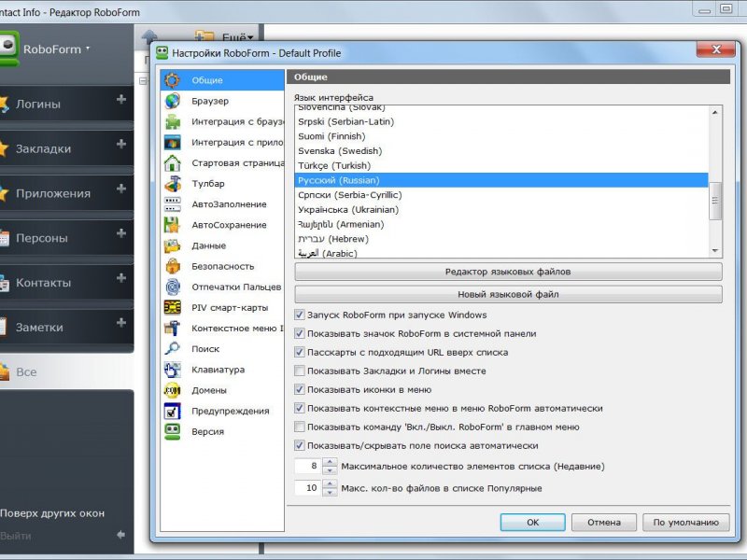
Task: Click the PIV смарт-карты chip icon
Action: 173,308
